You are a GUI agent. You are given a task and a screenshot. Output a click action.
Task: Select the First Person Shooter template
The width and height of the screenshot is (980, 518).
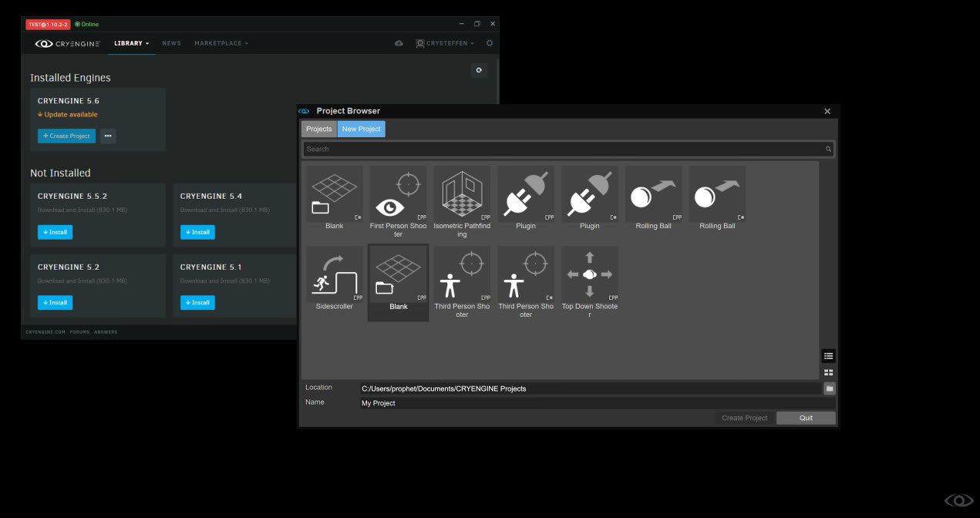click(x=398, y=202)
